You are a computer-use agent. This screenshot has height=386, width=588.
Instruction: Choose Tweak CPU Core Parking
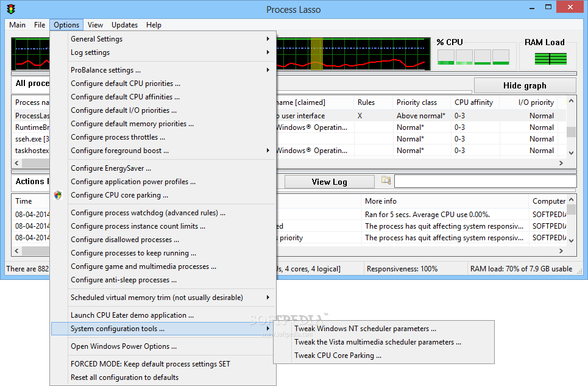(x=384, y=356)
